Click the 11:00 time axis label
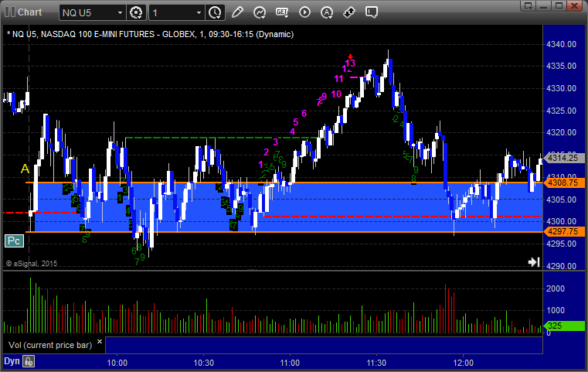Image resolution: width=588 pixels, height=372 pixels. click(290, 363)
